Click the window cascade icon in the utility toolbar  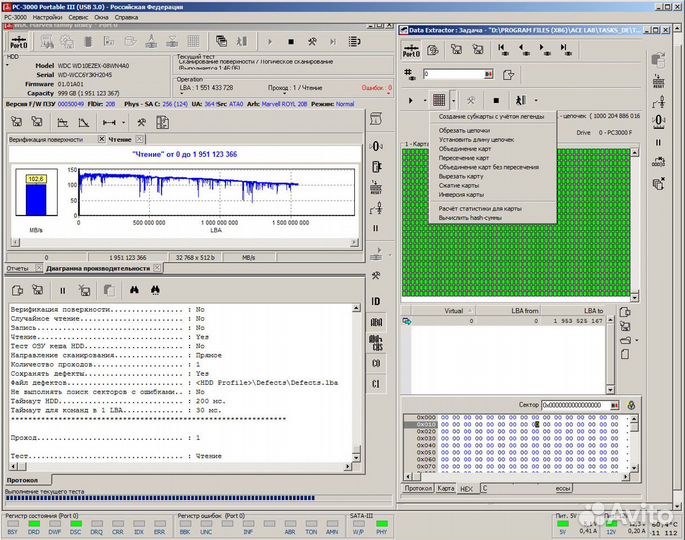coord(221,42)
